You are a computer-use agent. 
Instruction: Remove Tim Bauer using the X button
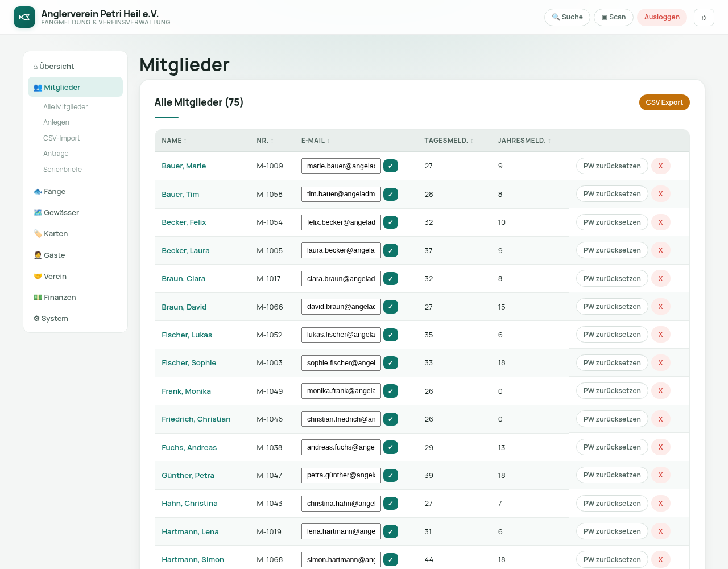(660, 194)
